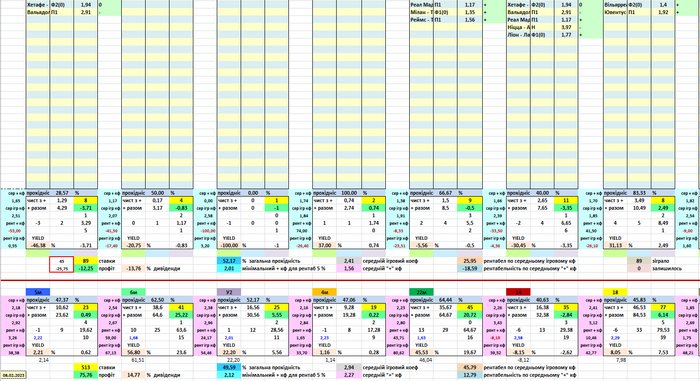Click the green profit cell '75,76'

[x=86, y=375]
